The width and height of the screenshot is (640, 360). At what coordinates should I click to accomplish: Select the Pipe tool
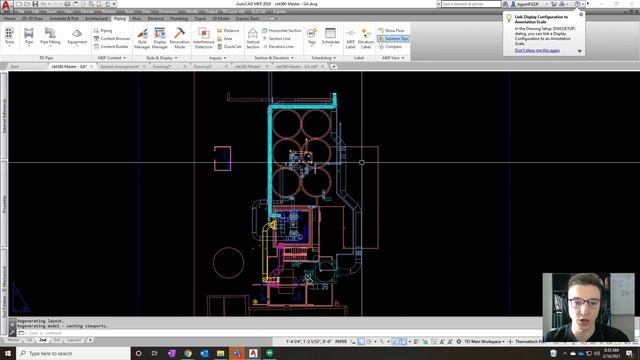29,37
